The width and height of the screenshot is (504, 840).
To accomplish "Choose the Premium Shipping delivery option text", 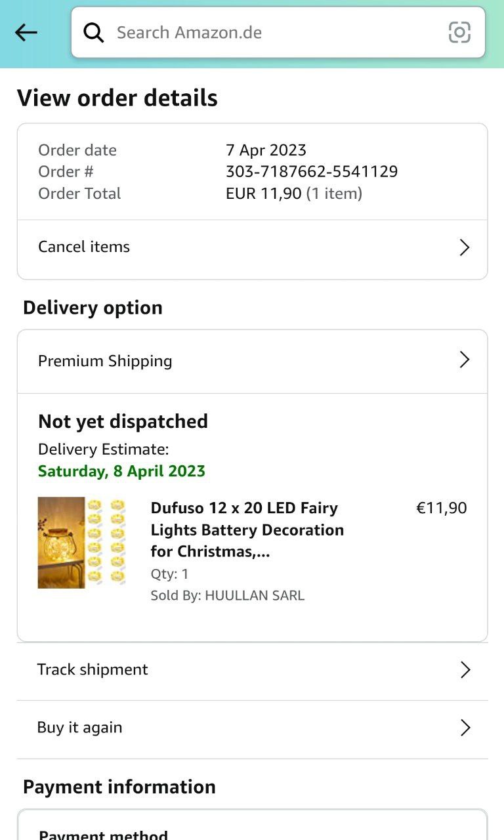I will point(105,361).
